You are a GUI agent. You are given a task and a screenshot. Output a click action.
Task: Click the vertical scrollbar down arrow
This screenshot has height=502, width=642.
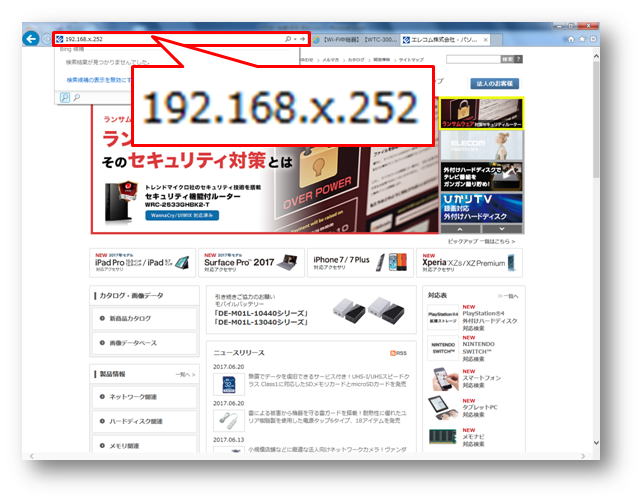[596, 443]
